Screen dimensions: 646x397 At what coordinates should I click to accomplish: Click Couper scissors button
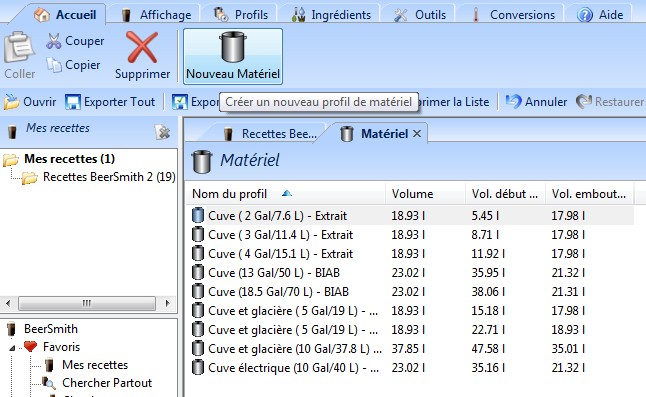click(75, 41)
